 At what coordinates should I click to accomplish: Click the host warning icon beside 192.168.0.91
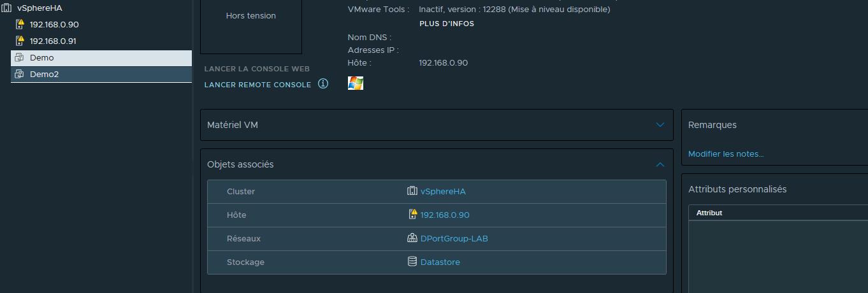19,41
